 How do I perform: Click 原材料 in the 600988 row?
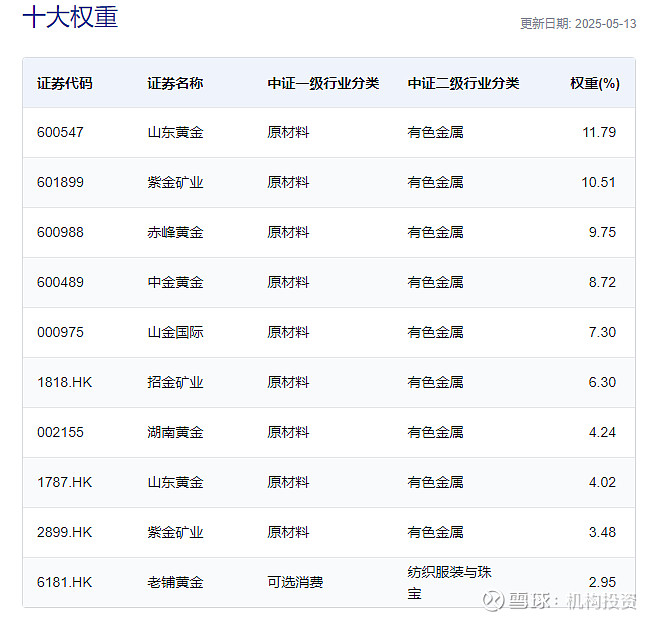288,232
